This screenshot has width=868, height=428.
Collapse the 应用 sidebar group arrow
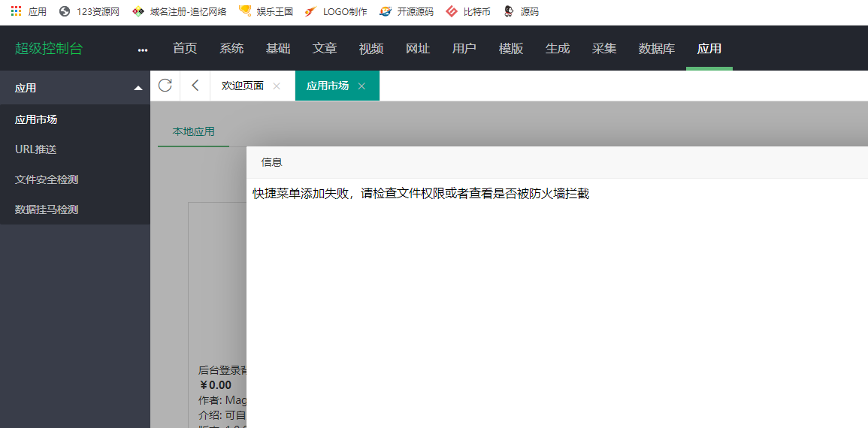[138, 88]
